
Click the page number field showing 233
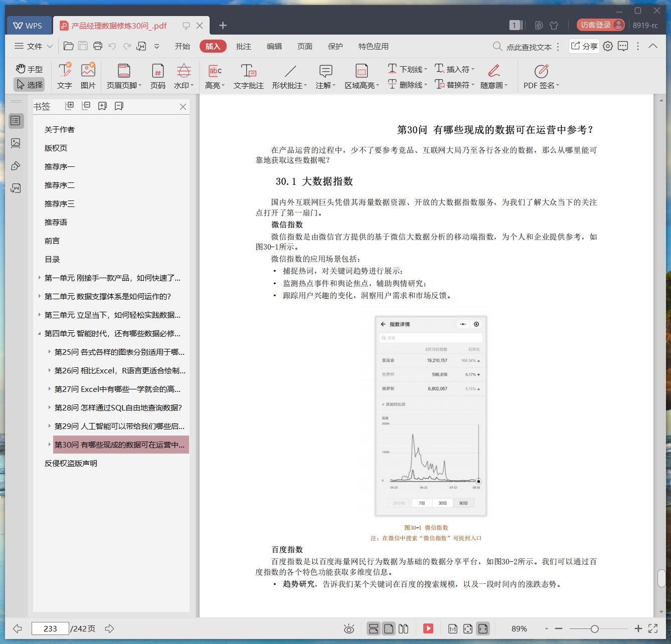click(x=50, y=628)
